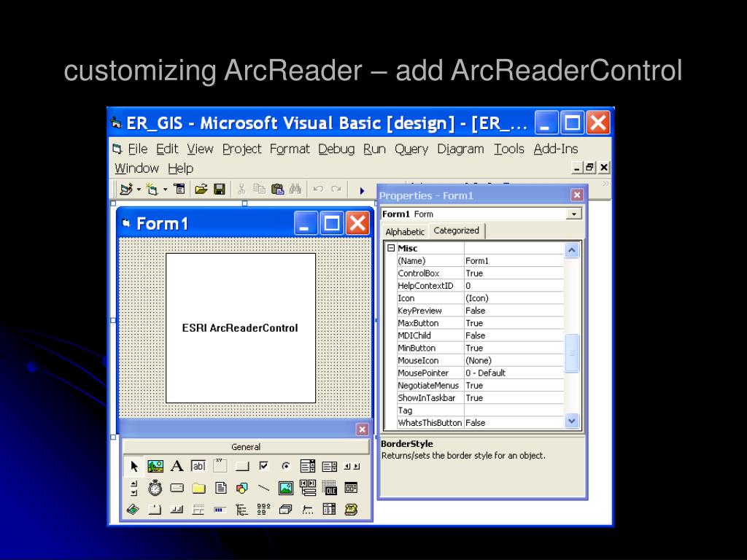This screenshot has height=560, width=747.
Task: Select the VScrollBar control tool
Action: (134, 488)
